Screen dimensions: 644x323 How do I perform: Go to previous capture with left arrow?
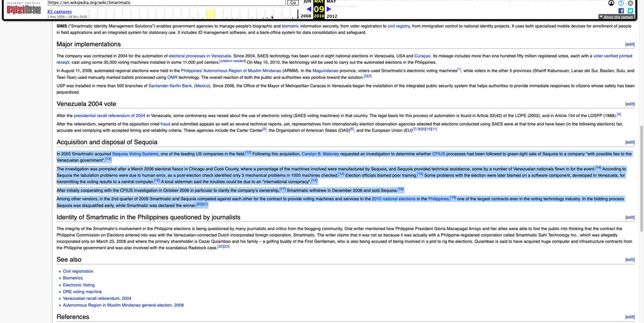tap(309, 9)
